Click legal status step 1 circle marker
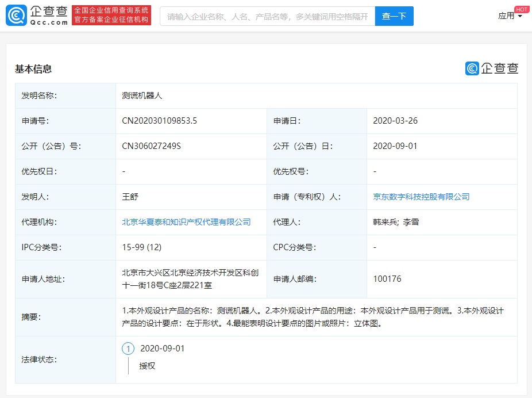Screen dimensions: 532x398 tap(128, 349)
